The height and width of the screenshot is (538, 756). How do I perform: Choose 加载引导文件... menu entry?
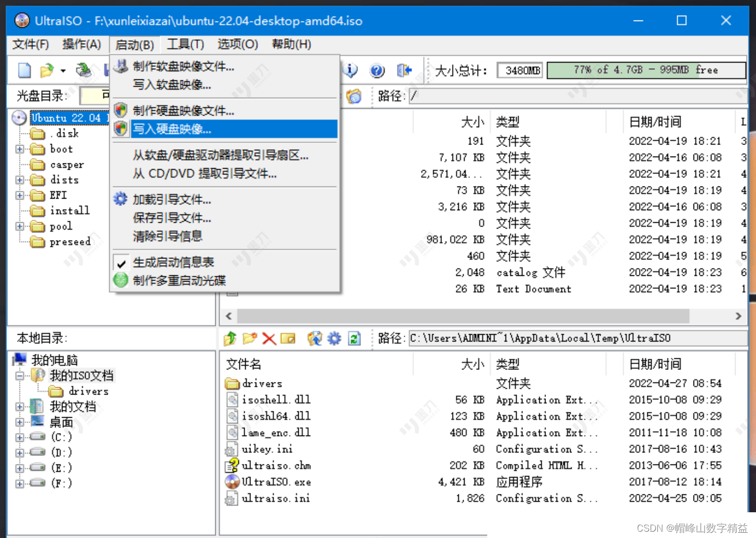[x=225, y=200]
